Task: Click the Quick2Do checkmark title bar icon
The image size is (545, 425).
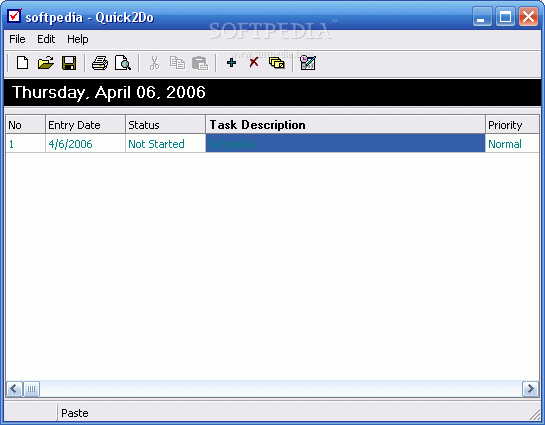Action: pos(15,16)
